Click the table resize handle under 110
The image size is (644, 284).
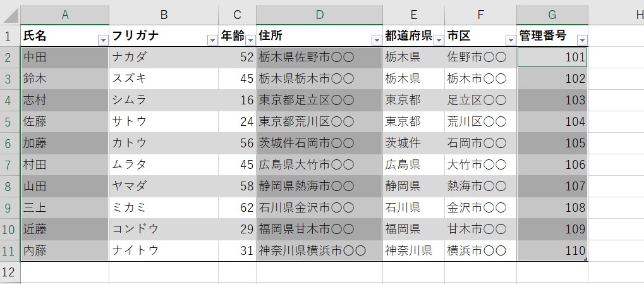point(586,259)
